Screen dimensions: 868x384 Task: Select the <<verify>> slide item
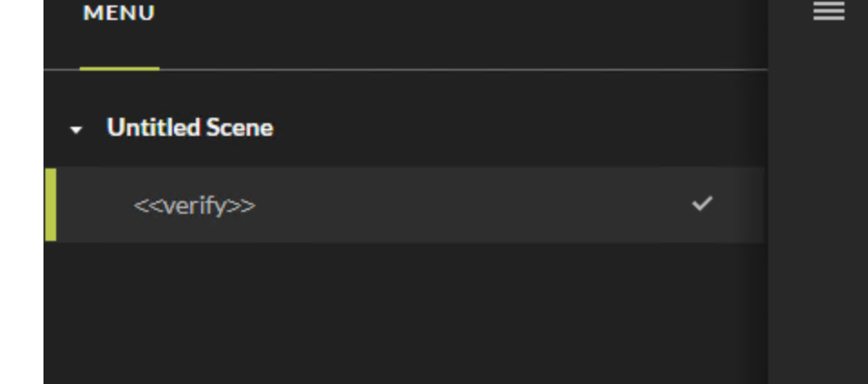point(195,206)
